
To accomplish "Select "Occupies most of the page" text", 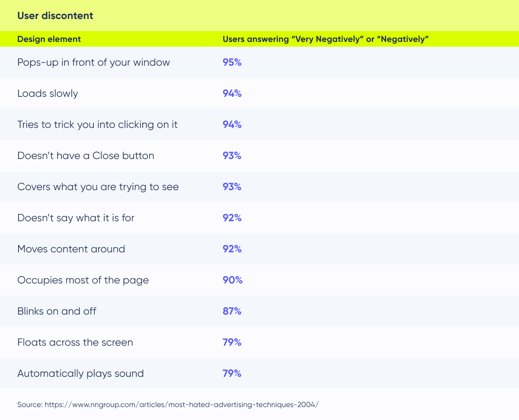I will point(83,280).
